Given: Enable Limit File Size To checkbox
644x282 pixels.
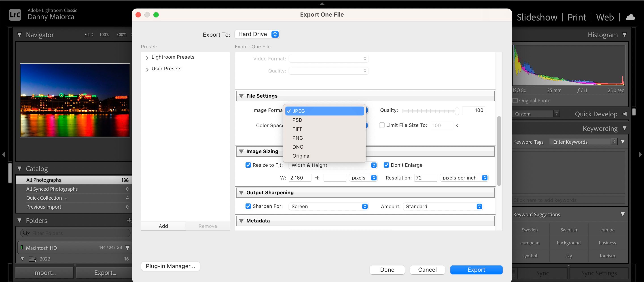Looking at the screenshot, I should click(x=382, y=125).
